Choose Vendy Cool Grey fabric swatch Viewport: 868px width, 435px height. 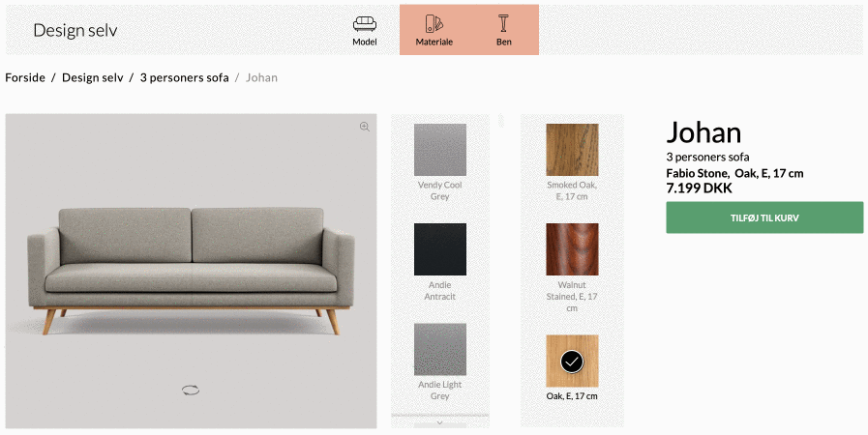click(440, 150)
